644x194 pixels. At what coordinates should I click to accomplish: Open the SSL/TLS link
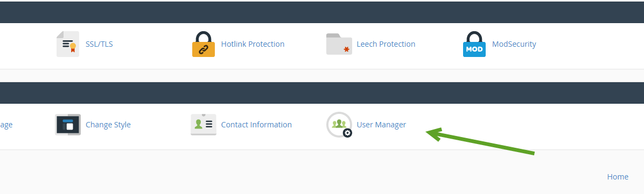coord(99,44)
